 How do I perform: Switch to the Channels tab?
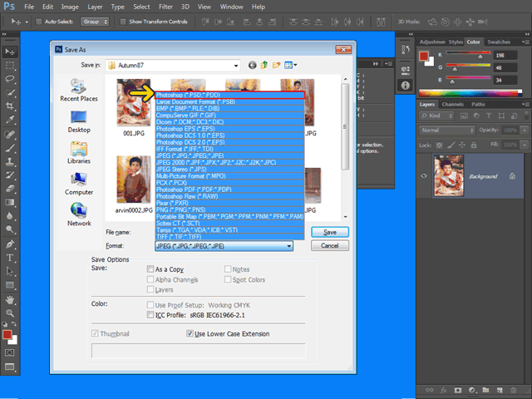click(x=453, y=105)
